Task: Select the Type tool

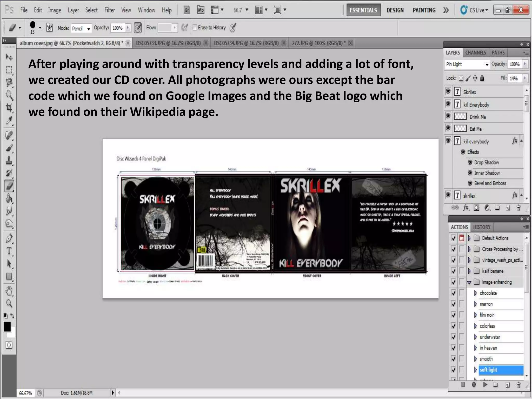Action: tap(9, 251)
